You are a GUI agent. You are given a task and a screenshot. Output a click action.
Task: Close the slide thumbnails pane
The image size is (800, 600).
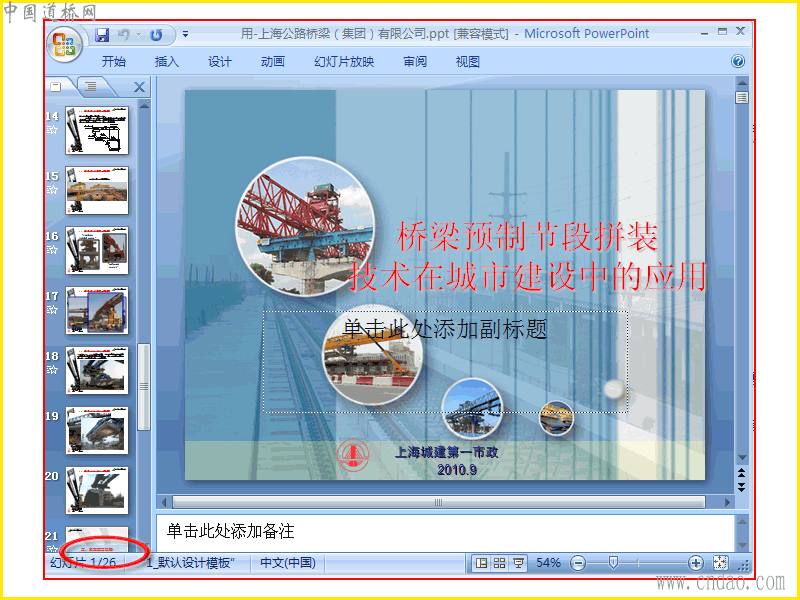139,87
